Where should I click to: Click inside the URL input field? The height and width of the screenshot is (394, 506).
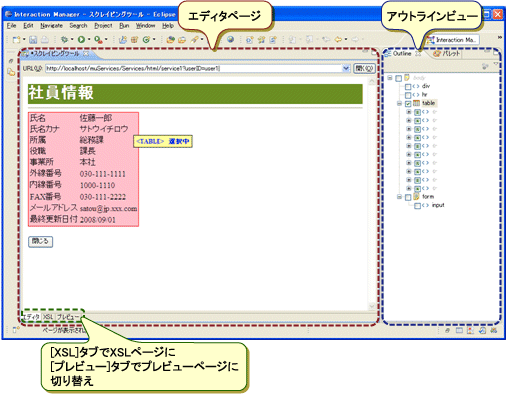[x=194, y=68]
